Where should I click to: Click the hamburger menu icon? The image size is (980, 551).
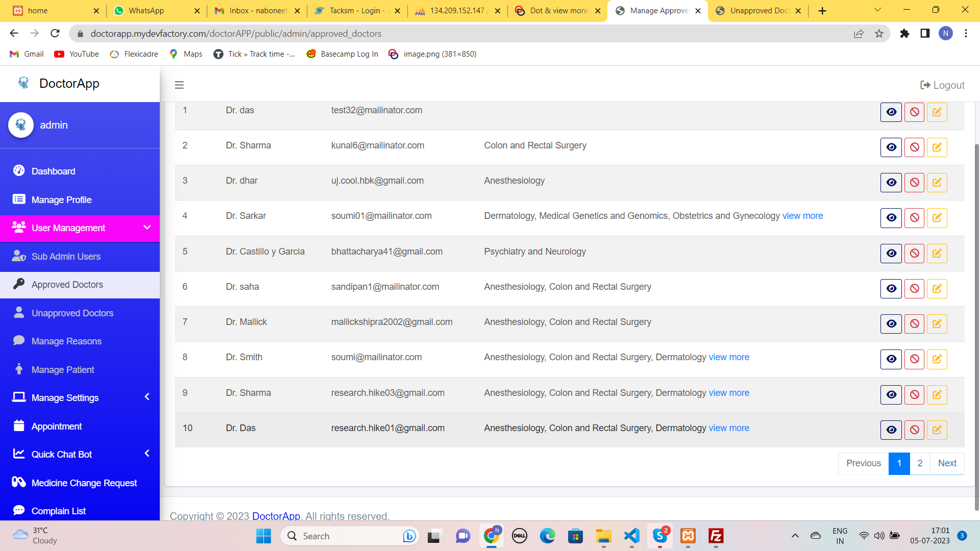tap(179, 85)
